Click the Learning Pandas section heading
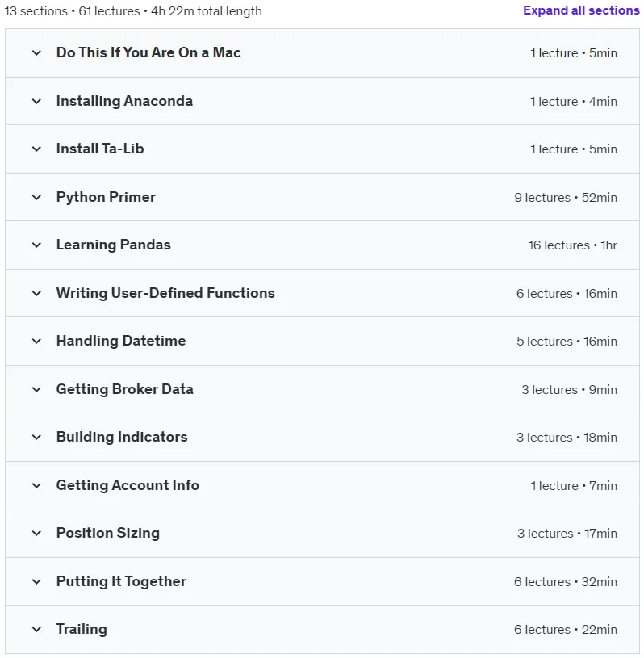The image size is (644, 658). pyautogui.click(x=114, y=245)
